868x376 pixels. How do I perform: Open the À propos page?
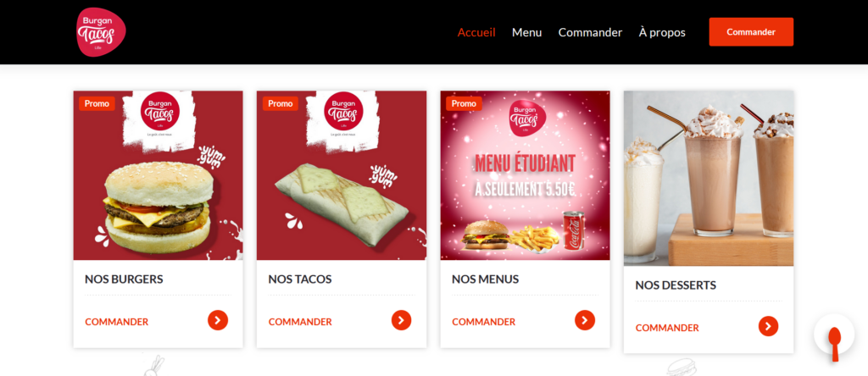pyautogui.click(x=662, y=32)
